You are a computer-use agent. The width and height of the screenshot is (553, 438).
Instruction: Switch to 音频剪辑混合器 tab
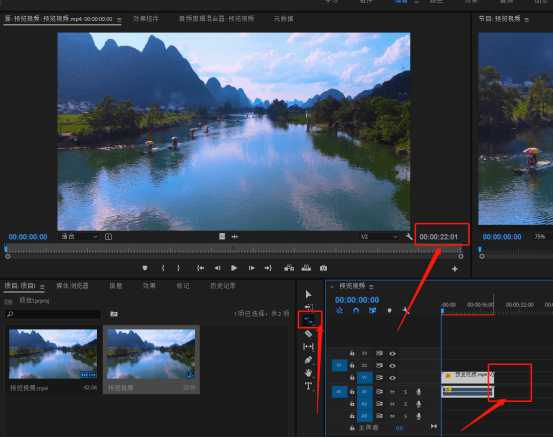click(216, 19)
